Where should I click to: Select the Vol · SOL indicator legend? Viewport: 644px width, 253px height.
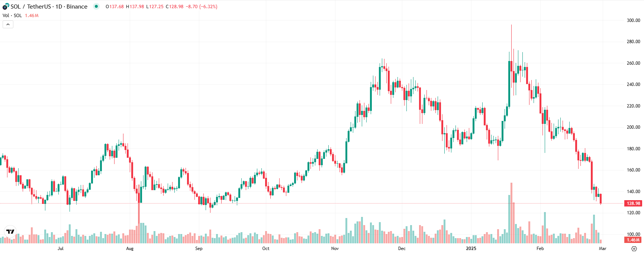[11, 15]
